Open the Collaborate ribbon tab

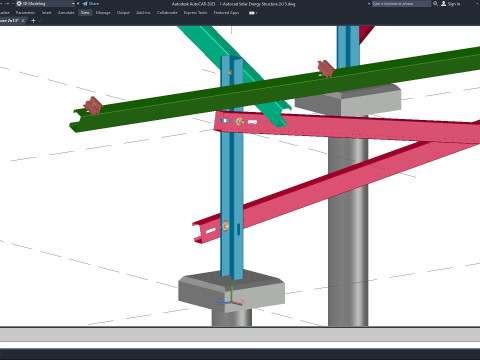[x=167, y=13]
